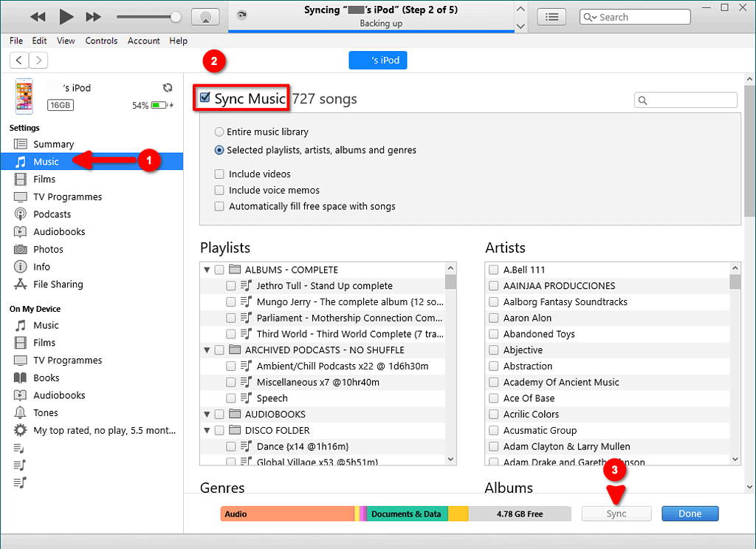Open the Controls menu
Viewport: 756px width, 549px height.
pyautogui.click(x=101, y=41)
